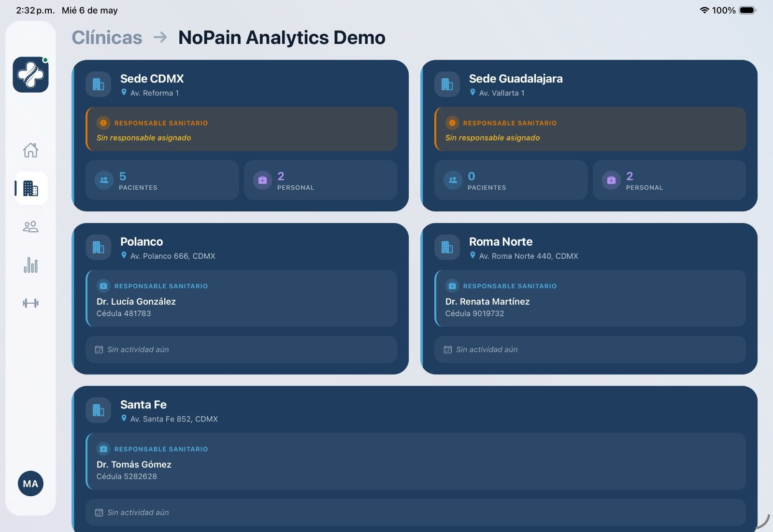The width and height of the screenshot is (773, 532).
Task: Click the Av. Santa Fe 852 location pin
Action: click(124, 419)
